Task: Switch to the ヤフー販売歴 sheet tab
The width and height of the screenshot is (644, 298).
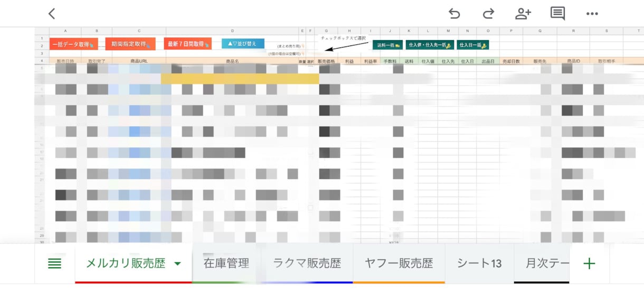Action: pos(399,263)
